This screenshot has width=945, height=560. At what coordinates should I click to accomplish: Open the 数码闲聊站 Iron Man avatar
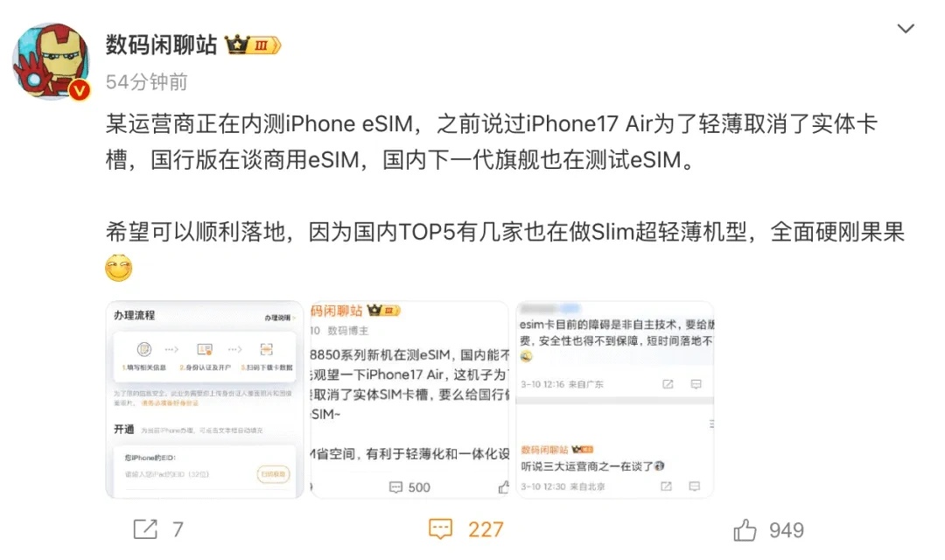[x=51, y=61]
